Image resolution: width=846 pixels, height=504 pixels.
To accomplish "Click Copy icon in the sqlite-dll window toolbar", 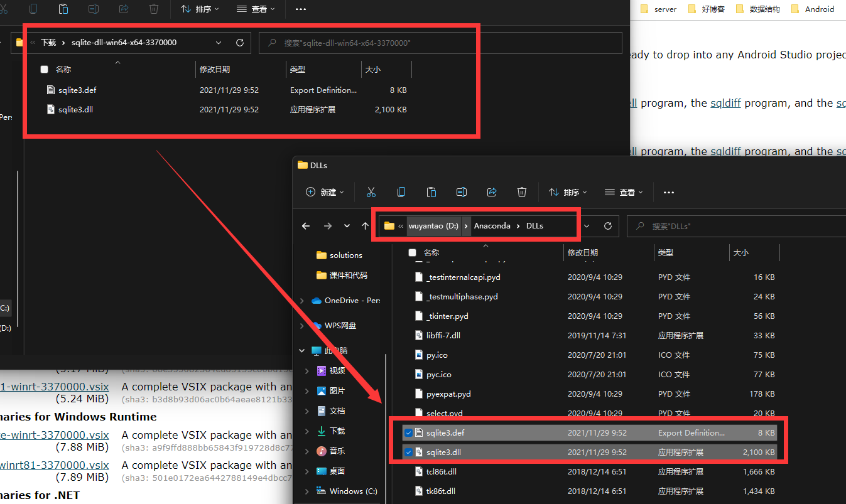I will coord(33,9).
